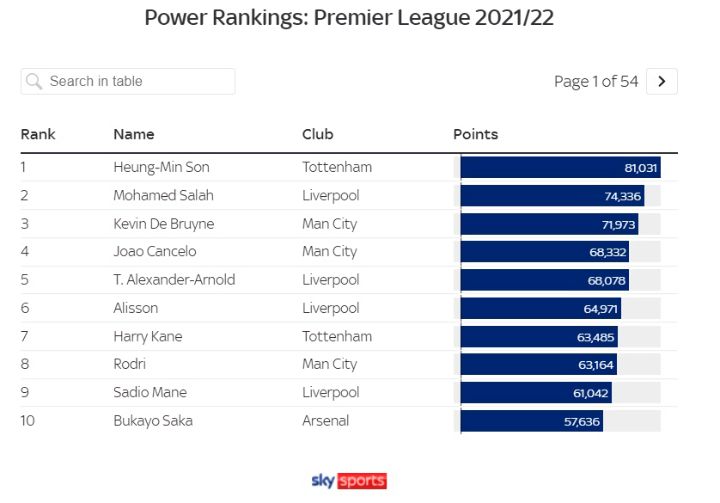Click Arsenal club cell for Saka
Screen dimensions: 720x503
[326, 421]
